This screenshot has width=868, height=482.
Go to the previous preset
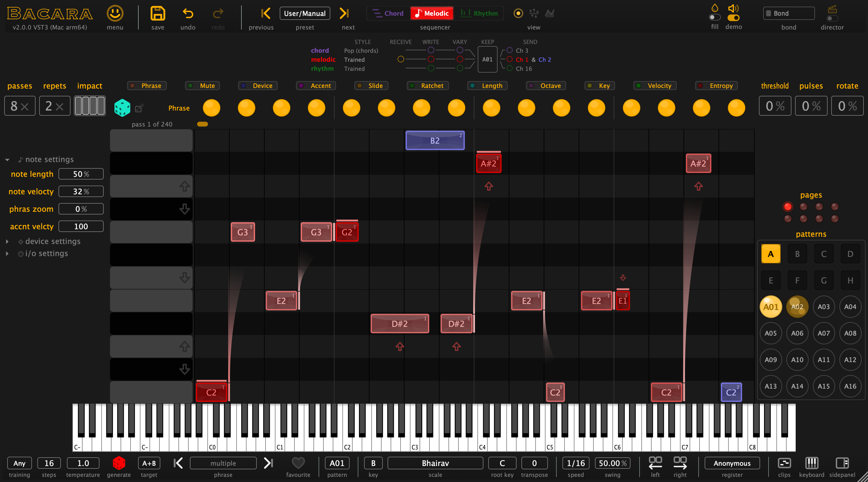click(266, 14)
